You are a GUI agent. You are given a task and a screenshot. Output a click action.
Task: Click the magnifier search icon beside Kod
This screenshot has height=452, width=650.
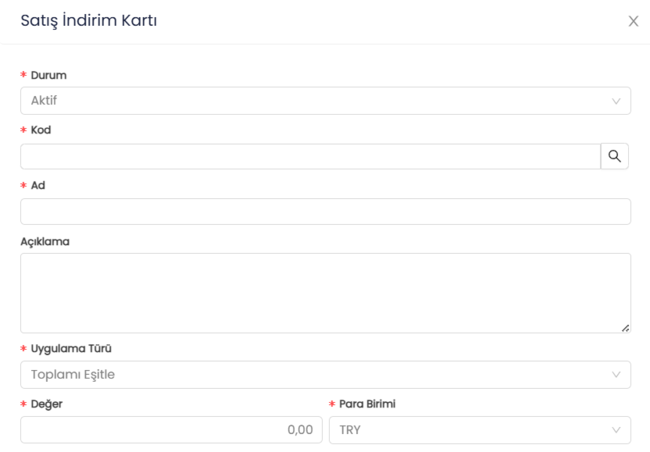tap(614, 156)
